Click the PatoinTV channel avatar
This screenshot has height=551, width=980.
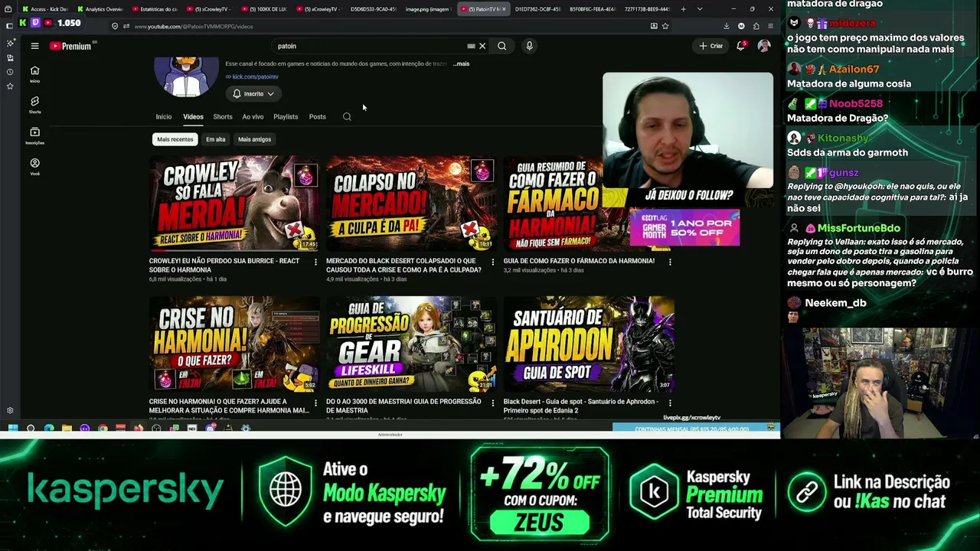point(186,76)
